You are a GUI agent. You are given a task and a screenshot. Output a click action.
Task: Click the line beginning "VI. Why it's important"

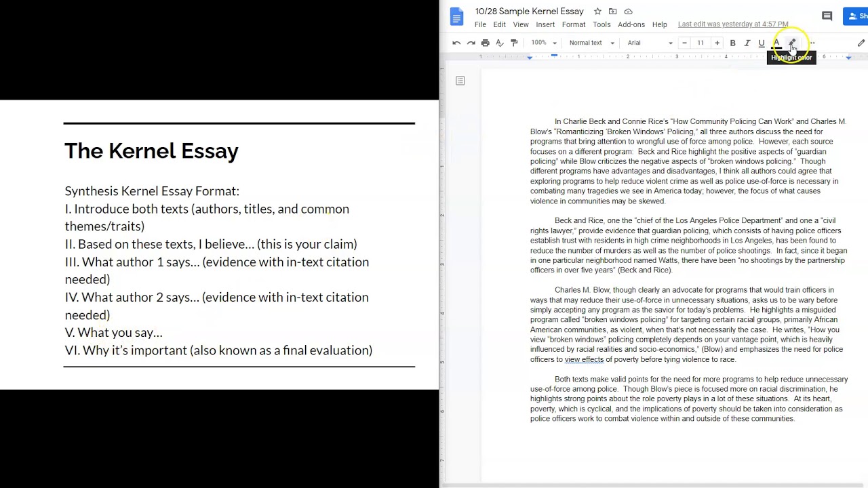click(x=218, y=350)
